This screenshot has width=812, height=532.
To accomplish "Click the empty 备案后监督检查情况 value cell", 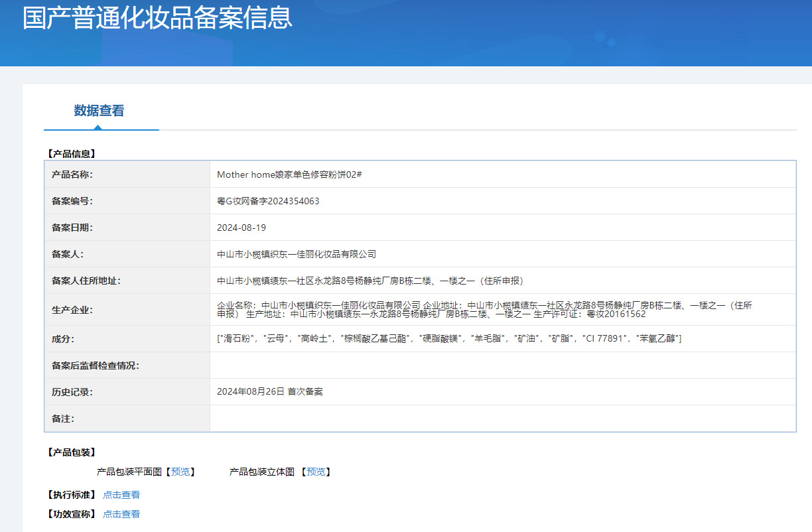I will pyautogui.click(x=502, y=366).
